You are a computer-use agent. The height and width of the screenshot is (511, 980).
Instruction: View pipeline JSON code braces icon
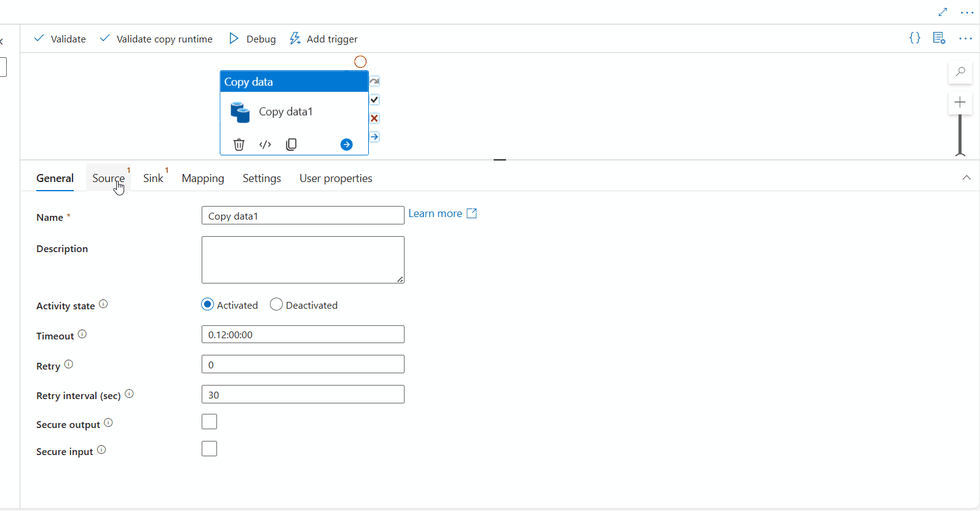[x=915, y=38]
